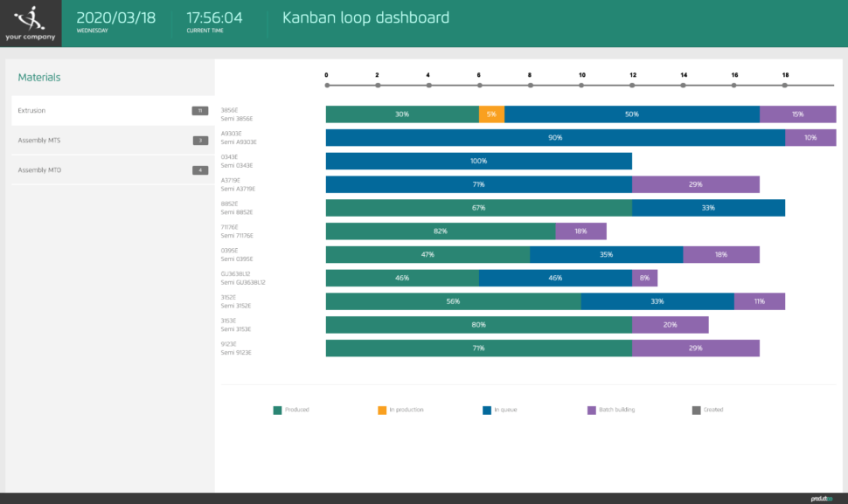Screen dimensions: 848x504
Task: Click the In queue legend label
Action: tap(505, 410)
